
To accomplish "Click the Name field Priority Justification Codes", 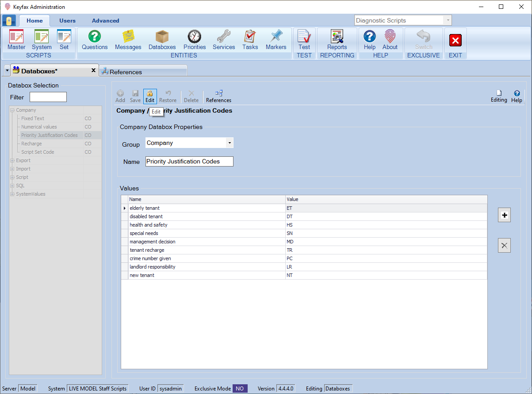I will point(189,162).
